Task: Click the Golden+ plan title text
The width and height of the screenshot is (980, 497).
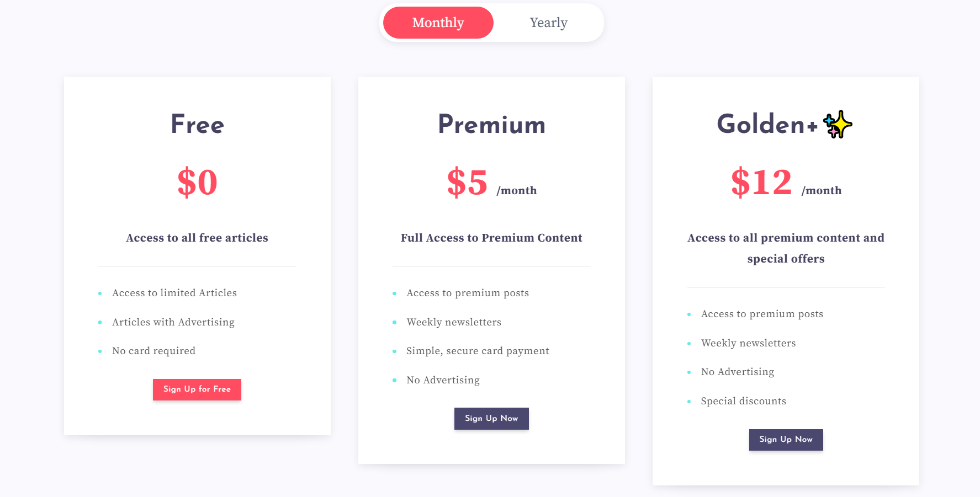Action: [767, 124]
